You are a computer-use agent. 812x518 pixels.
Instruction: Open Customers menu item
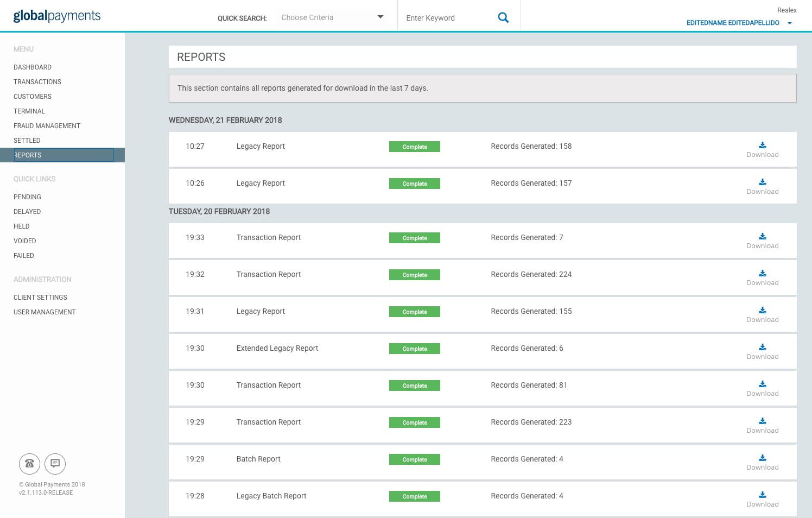33,97
